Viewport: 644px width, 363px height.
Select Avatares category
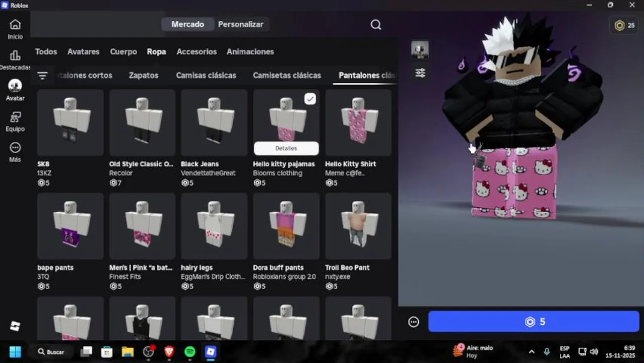[x=83, y=51]
